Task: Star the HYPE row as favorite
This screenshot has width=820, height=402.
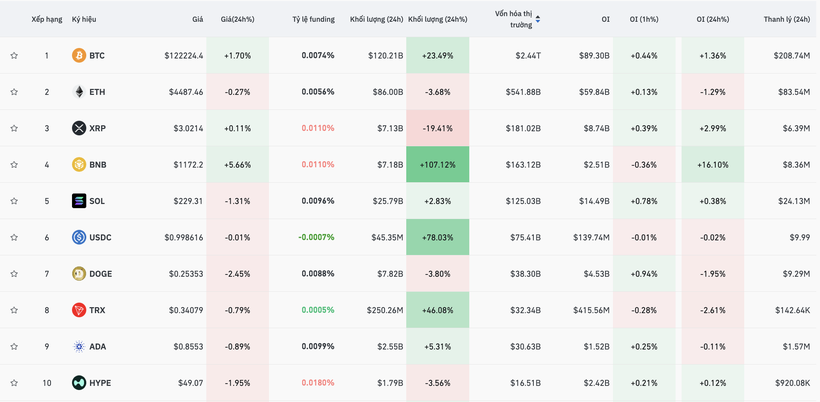Action: click(14, 383)
